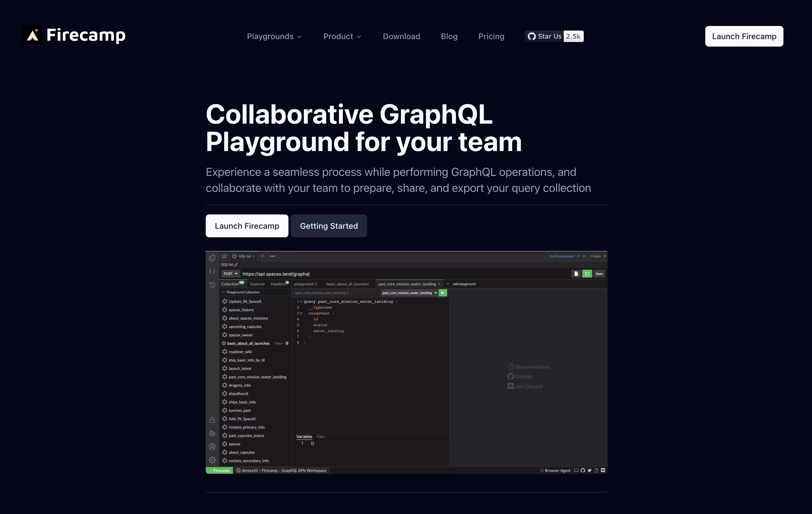The height and width of the screenshot is (514, 812).
Task: Click the green refresh schema icon
Action: 587,274
